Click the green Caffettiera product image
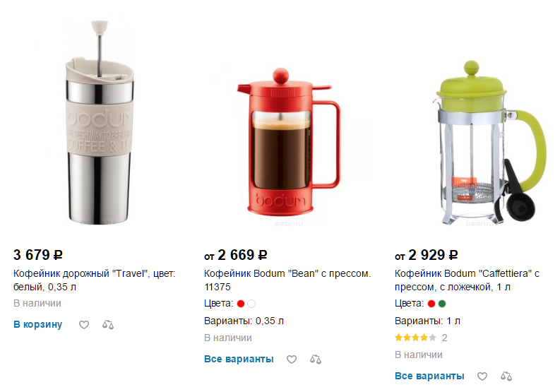 (491, 142)
